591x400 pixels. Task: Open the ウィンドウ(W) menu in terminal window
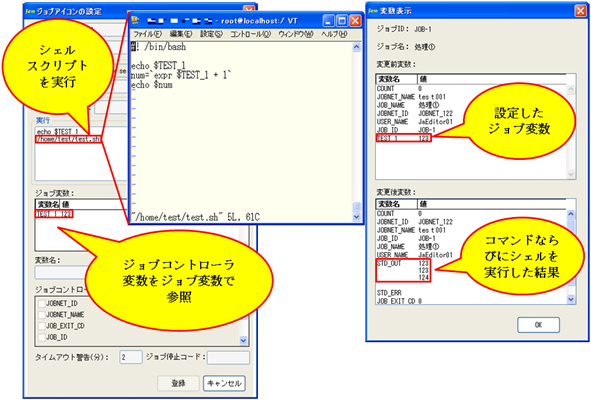tap(296, 34)
